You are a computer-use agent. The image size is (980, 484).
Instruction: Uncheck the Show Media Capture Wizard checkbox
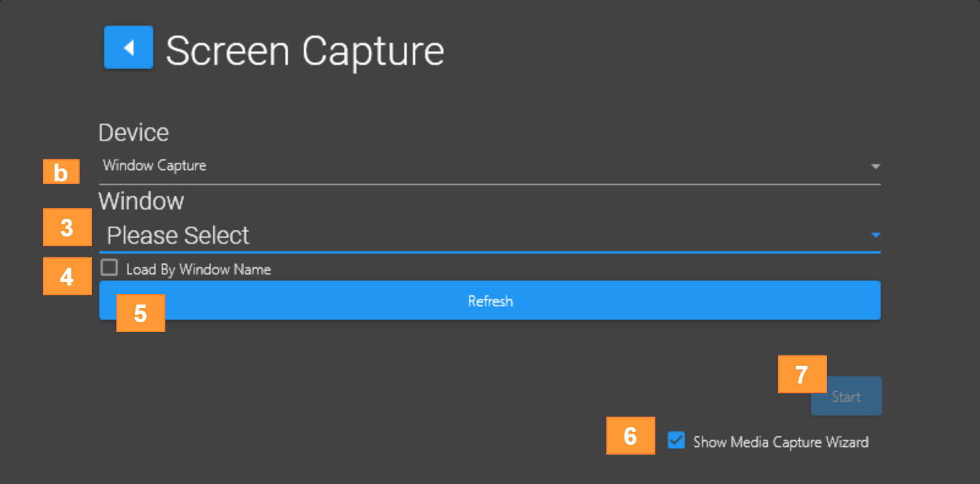pos(676,441)
